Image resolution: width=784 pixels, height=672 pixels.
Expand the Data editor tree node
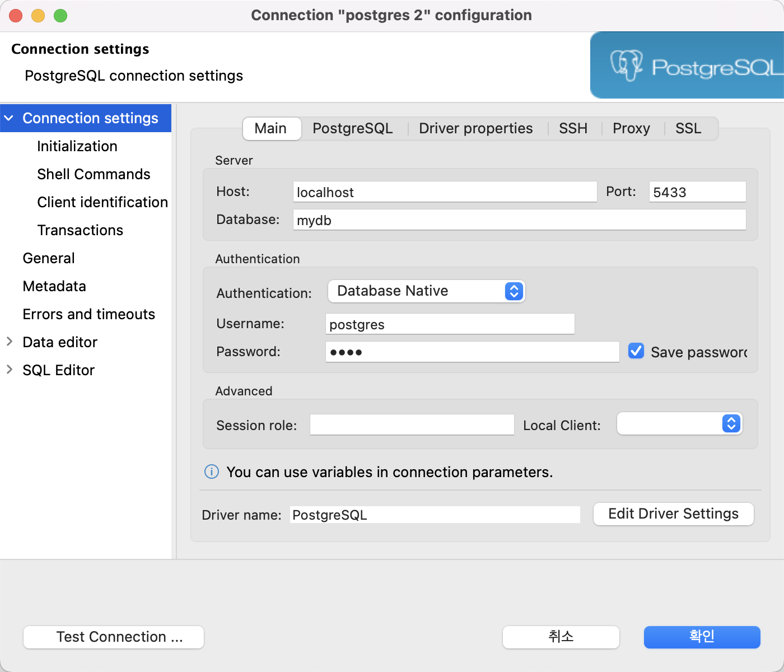(9, 342)
